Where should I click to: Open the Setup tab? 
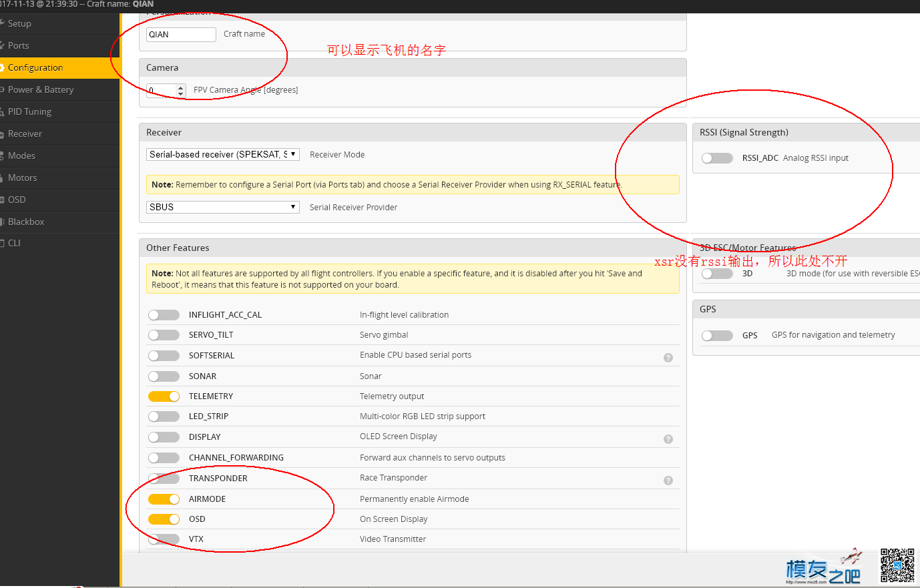pyautogui.click(x=59, y=23)
